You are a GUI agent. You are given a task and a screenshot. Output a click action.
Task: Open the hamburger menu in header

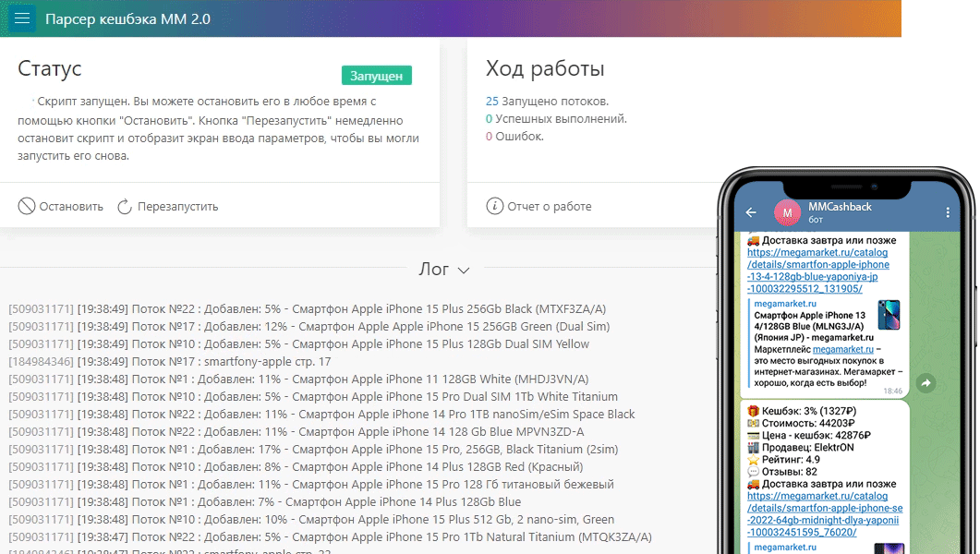(22, 18)
